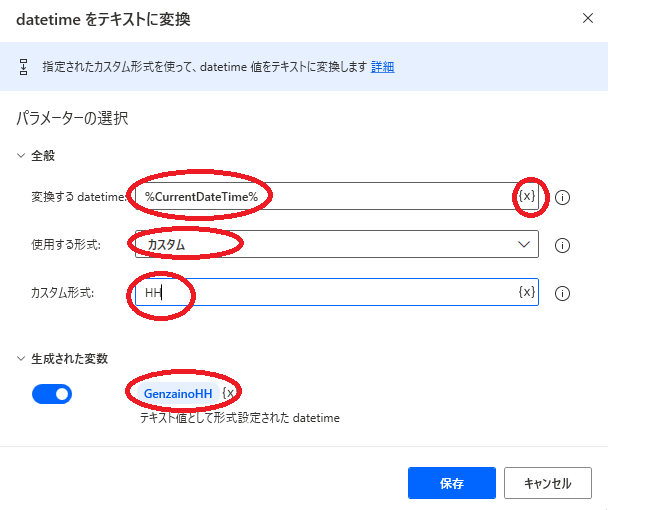Open the 詳細 link
This screenshot has width=656, height=510.
382,67
